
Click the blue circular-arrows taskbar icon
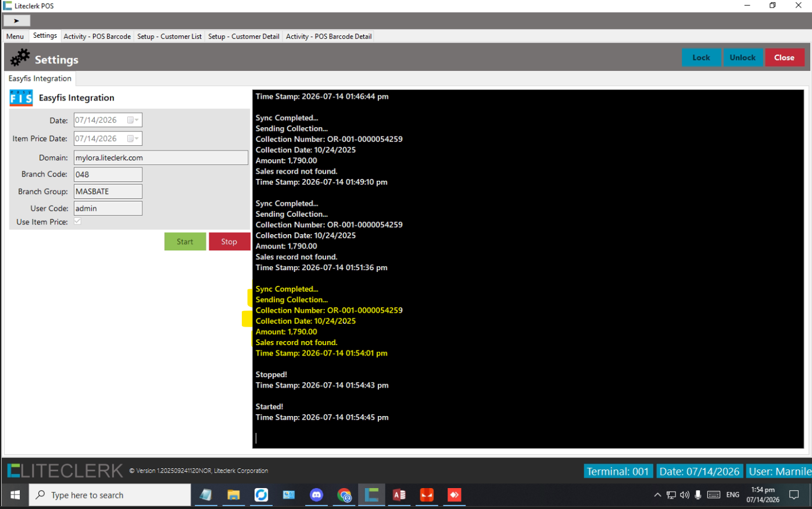pos(261,495)
